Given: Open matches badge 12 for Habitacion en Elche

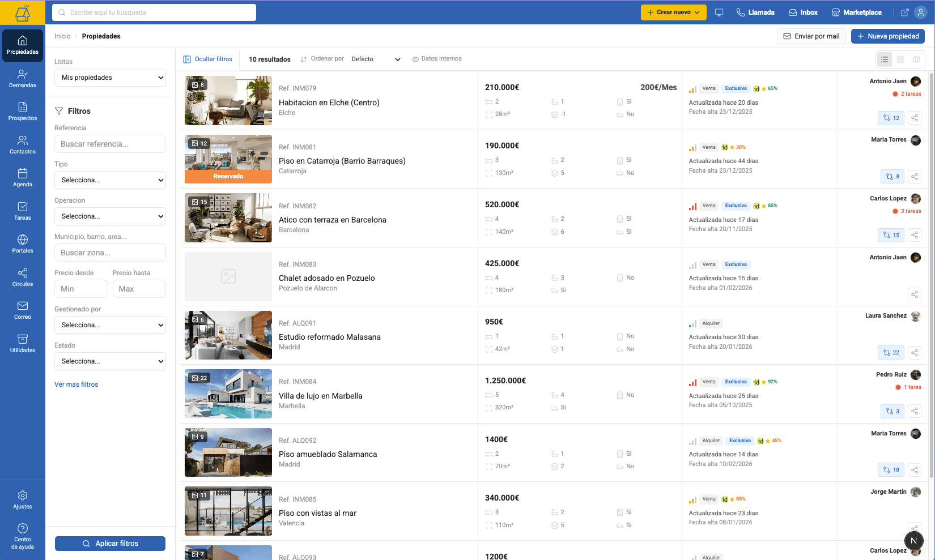Looking at the screenshot, I should [x=891, y=118].
